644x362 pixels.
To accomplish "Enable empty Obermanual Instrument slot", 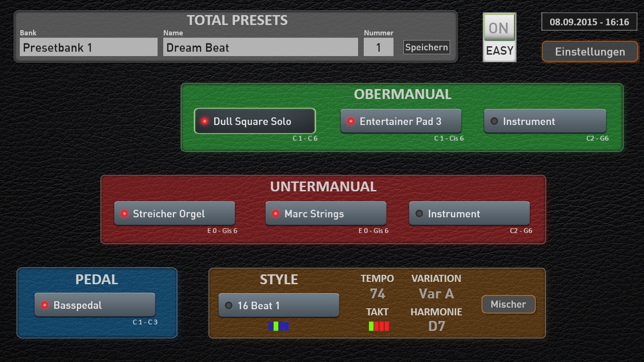I will [545, 121].
